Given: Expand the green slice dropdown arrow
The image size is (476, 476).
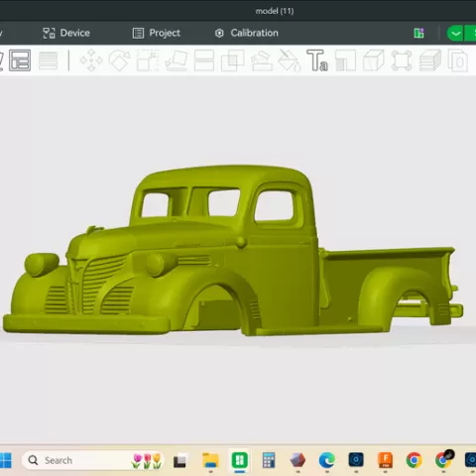Looking at the screenshot, I should tap(456, 33).
